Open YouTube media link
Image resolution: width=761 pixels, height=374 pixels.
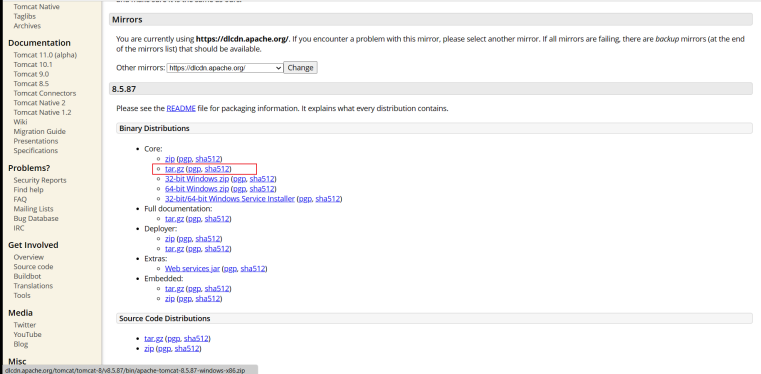coord(28,335)
